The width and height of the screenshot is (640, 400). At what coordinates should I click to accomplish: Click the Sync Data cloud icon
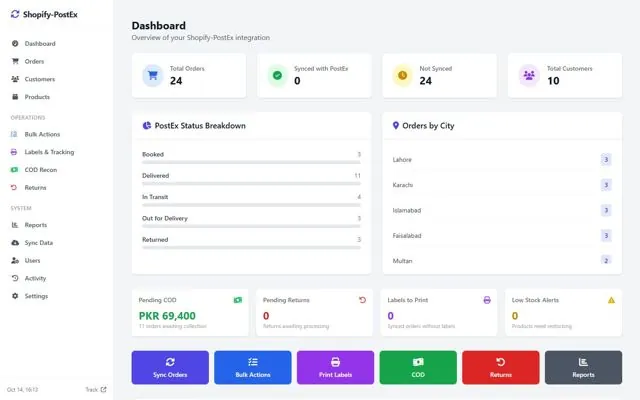pyautogui.click(x=15, y=242)
